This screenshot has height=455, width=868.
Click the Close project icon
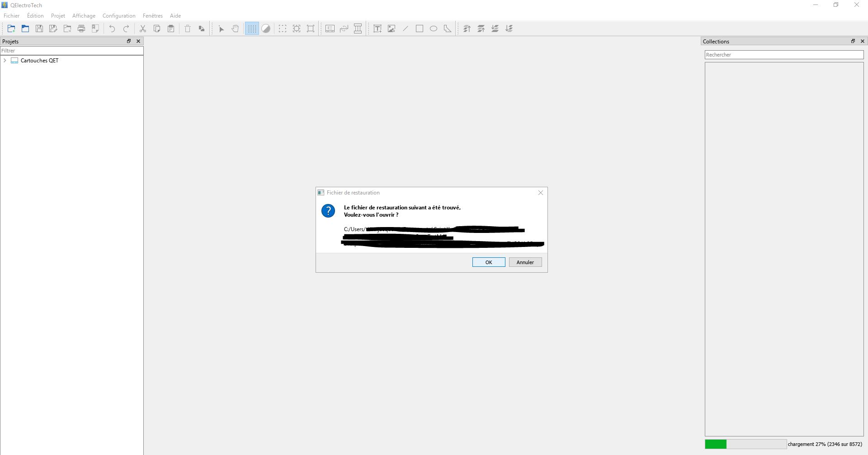pos(67,28)
